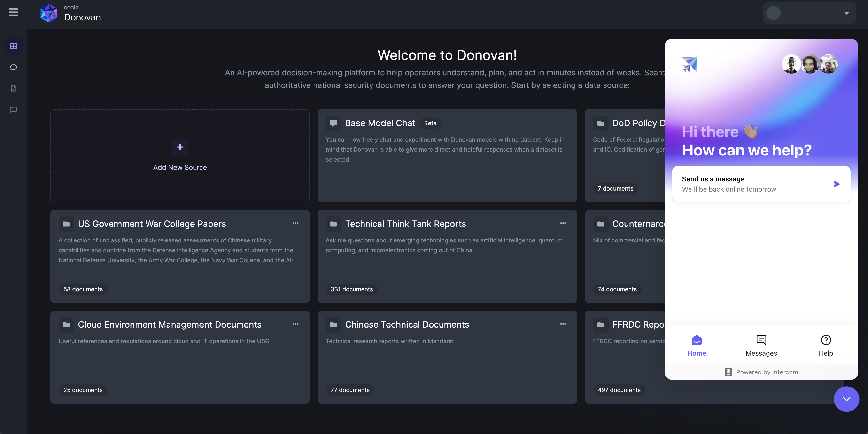The image size is (868, 434).
Task: Click the Technical Think Tank Reports folder icon
Action: coord(333,224)
